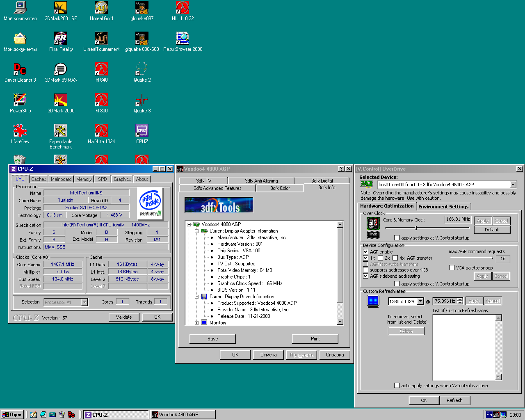525x420 pixels.
Task: Adjust max AGP command requests slider
Action: [x=492, y=258]
